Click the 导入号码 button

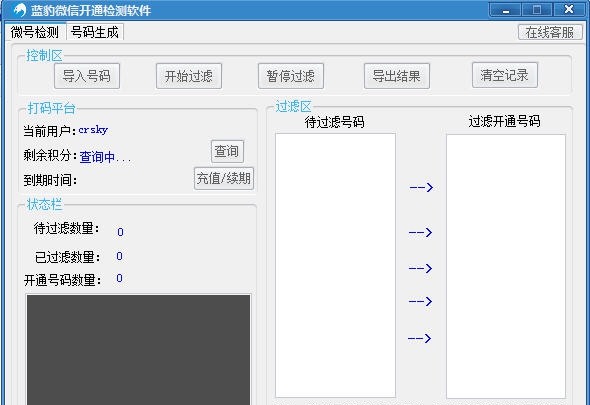(87, 76)
